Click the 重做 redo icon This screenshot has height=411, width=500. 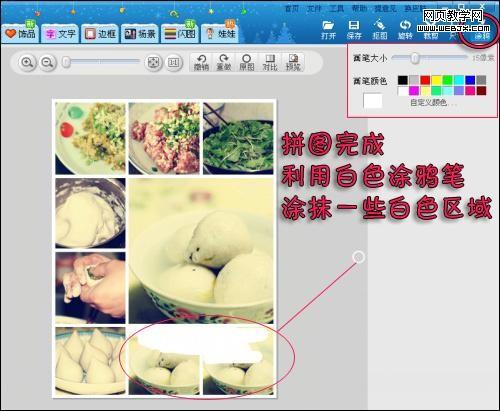click(224, 62)
